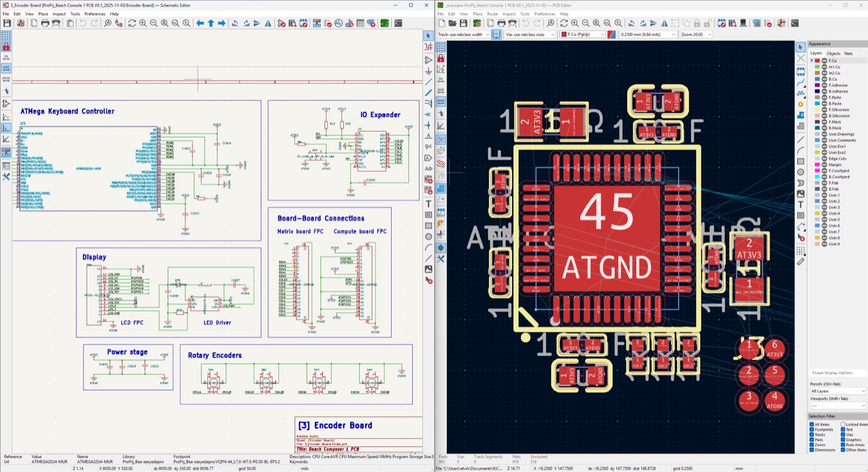Expand Layer Display Options
This screenshot has height=472, width=868.
[833, 373]
